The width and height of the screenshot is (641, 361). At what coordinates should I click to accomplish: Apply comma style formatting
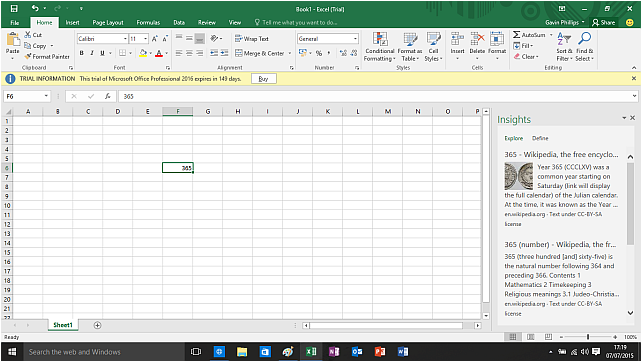click(x=329, y=53)
